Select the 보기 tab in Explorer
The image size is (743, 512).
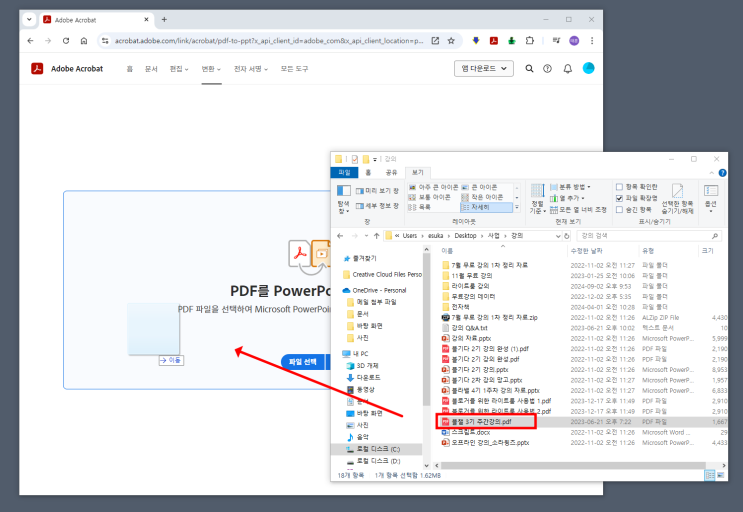418,172
